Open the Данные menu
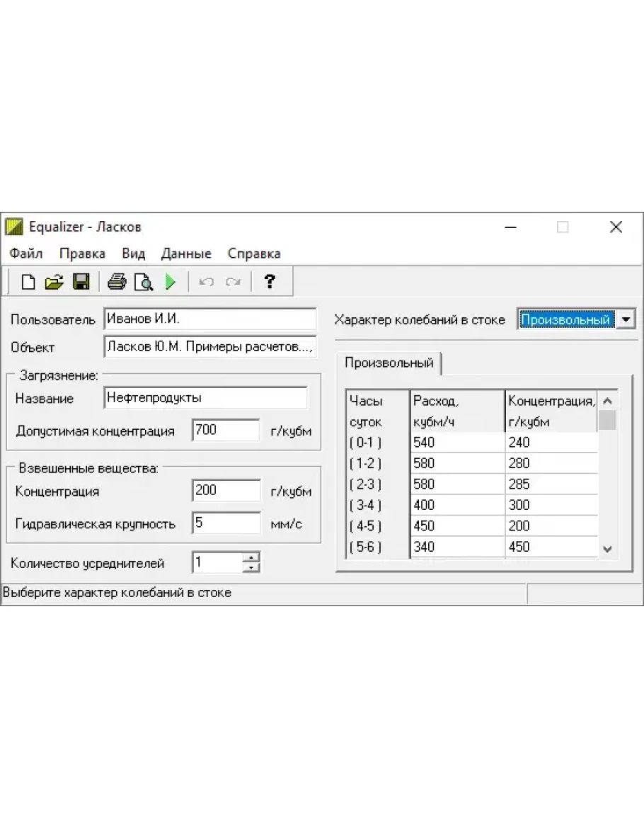 (186, 254)
